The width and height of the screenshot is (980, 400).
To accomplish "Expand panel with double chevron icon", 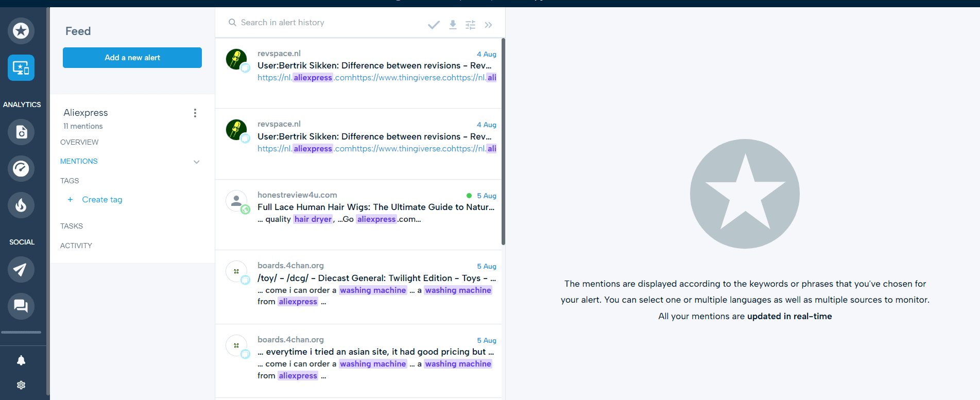I will pyautogui.click(x=488, y=25).
